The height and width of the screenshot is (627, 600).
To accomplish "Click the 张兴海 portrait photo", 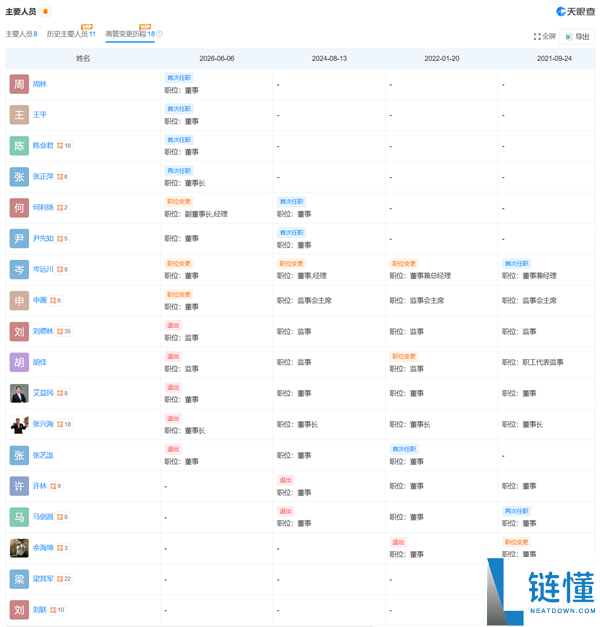I will click(19, 424).
